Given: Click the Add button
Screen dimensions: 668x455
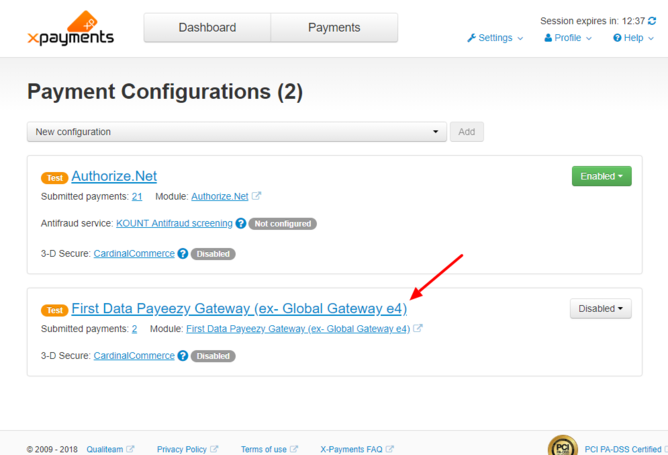Looking at the screenshot, I should click(x=466, y=132).
